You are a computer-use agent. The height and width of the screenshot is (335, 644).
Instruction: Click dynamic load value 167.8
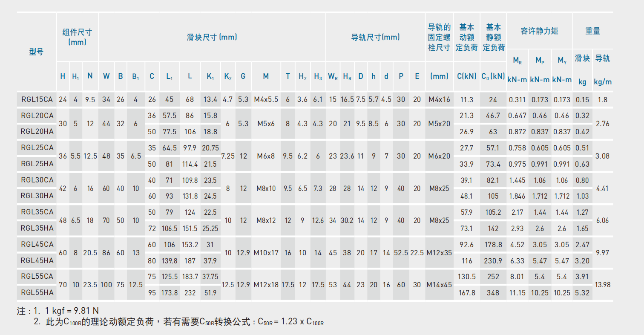(466, 293)
